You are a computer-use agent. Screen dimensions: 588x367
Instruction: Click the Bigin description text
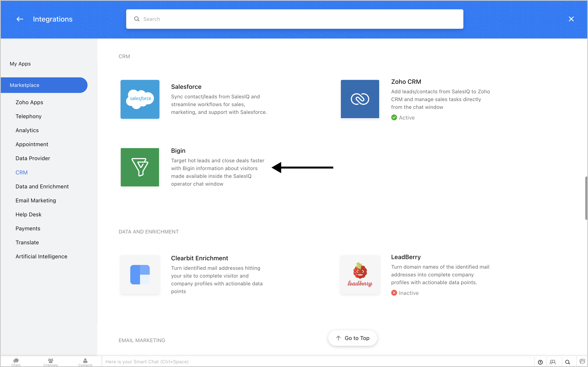click(x=218, y=172)
